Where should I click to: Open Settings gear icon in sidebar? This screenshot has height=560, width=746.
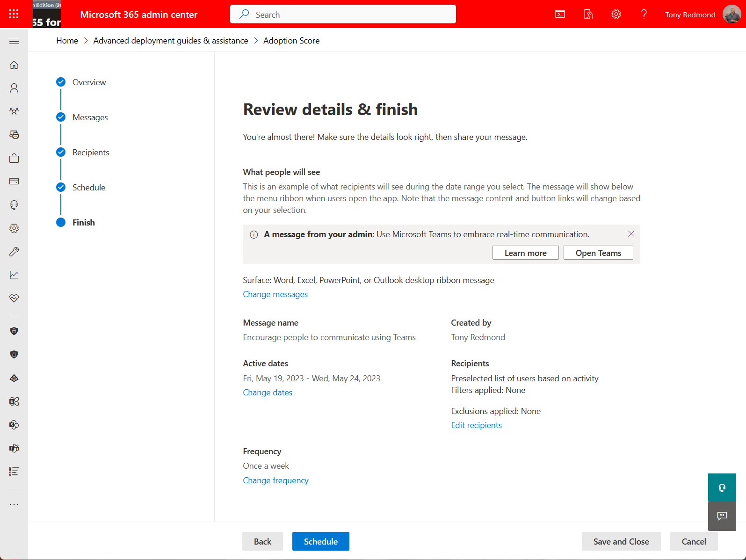14,228
